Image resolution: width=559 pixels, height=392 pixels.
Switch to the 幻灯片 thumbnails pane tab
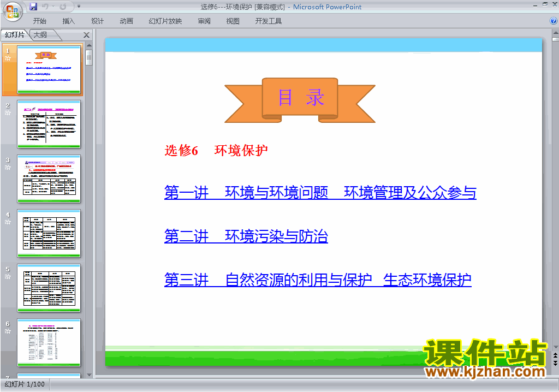coord(15,34)
